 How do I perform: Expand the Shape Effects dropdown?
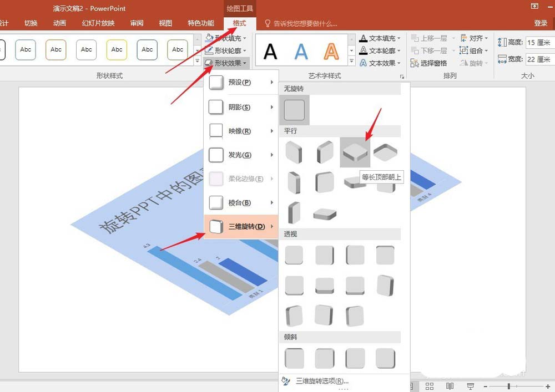click(x=226, y=63)
